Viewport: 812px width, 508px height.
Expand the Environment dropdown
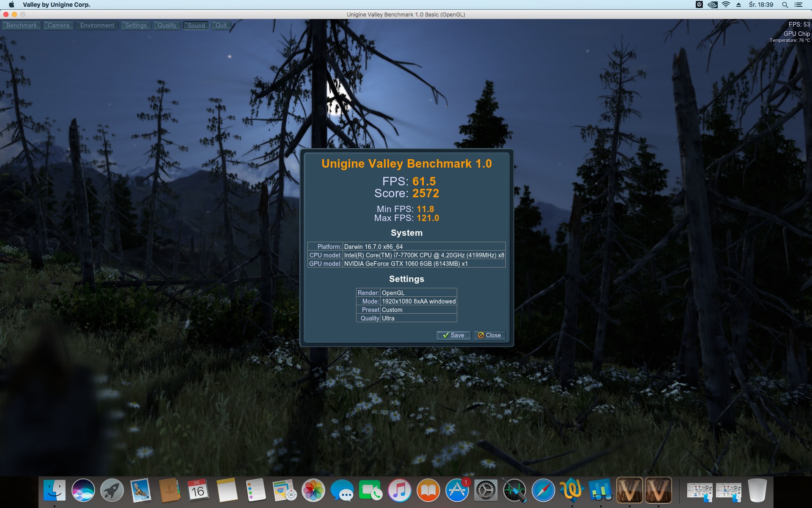(x=97, y=25)
